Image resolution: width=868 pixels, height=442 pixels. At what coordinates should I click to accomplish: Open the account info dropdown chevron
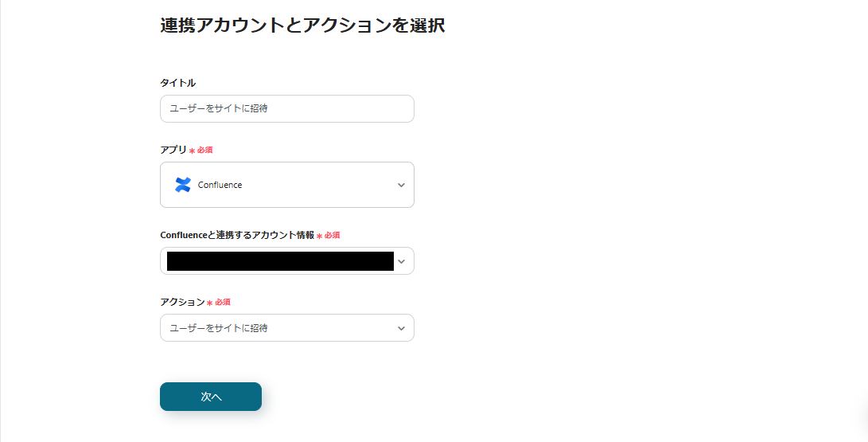401,261
